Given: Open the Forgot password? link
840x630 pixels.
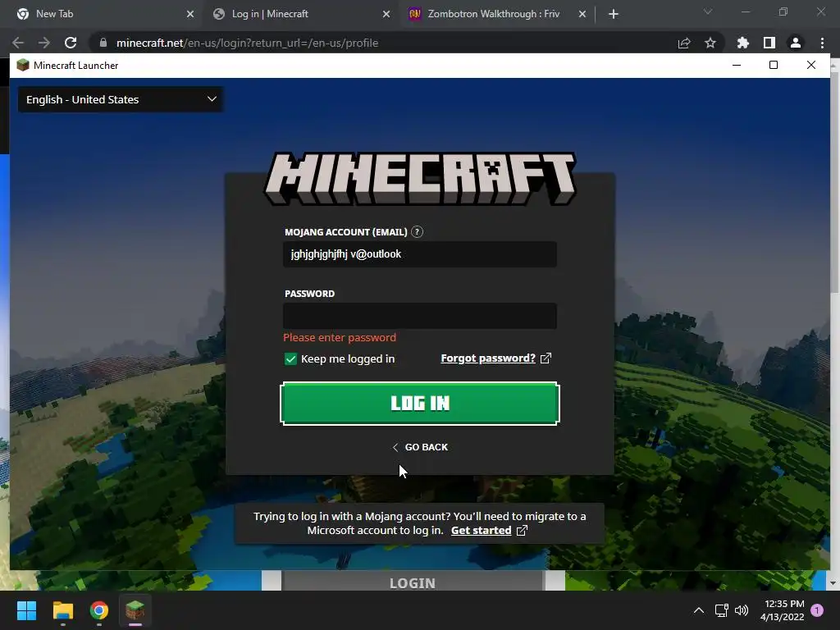Looking at the screenshot, I should [x=487, y=358].
